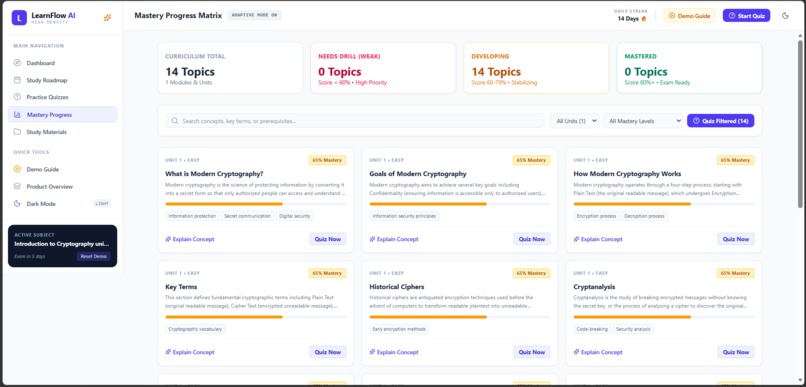806x387 pixels.
Task: Click the Developing 14 Topics card
Action: 536,68
